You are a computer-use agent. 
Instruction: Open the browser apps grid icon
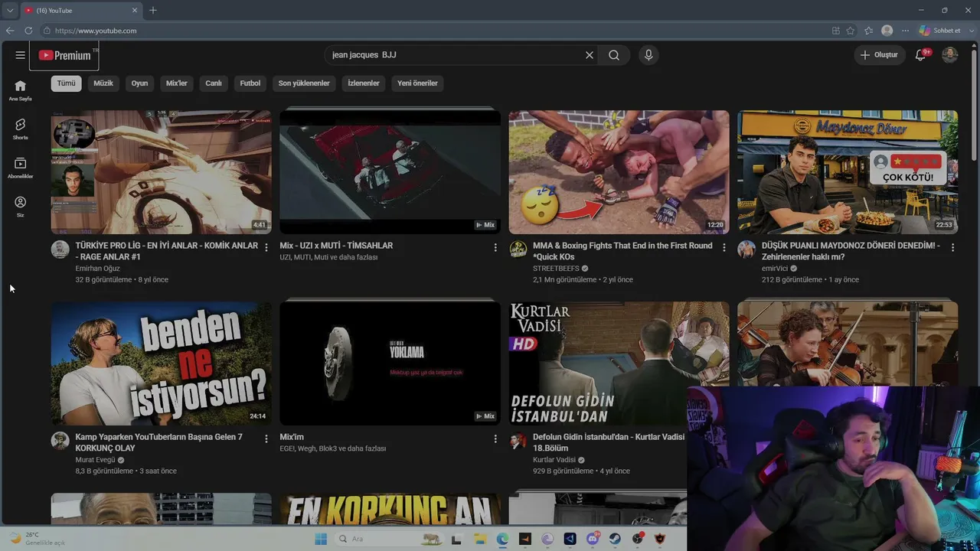click(x=835, y=31)
